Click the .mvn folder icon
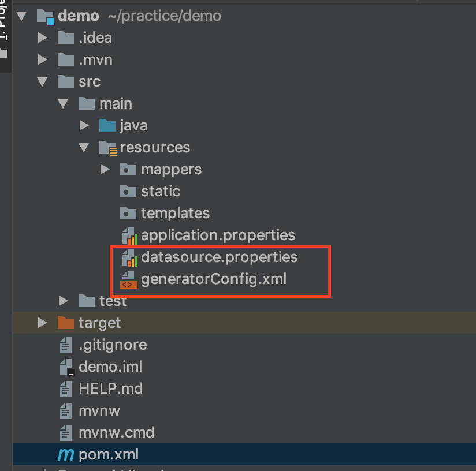 pos(66,60)
